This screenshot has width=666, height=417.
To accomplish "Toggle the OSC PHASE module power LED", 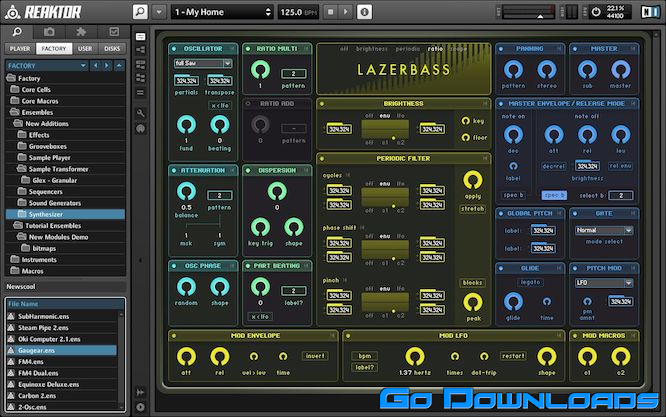I will click(174, 266).
